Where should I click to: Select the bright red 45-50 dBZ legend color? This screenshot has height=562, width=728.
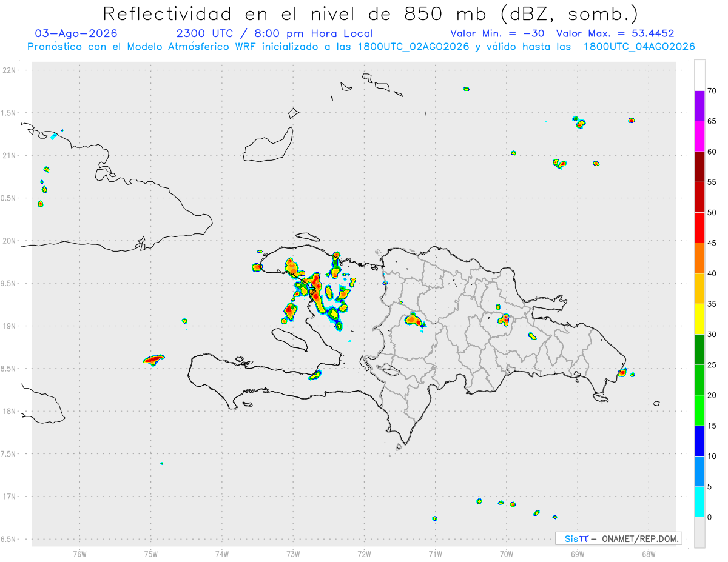point(699,228)
